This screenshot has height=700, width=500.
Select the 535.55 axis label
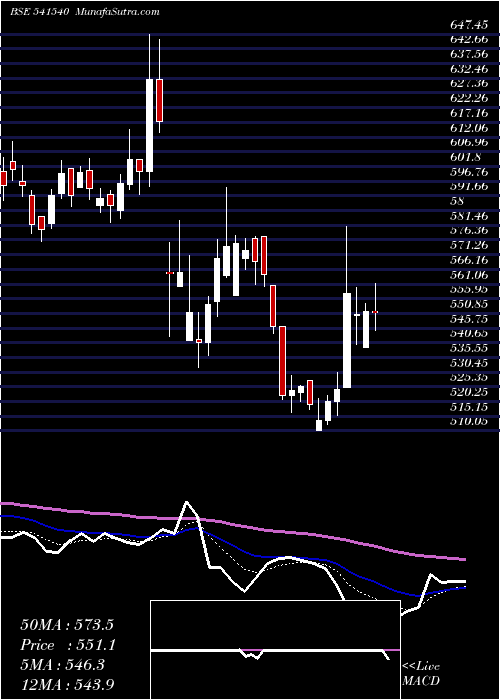469,348
